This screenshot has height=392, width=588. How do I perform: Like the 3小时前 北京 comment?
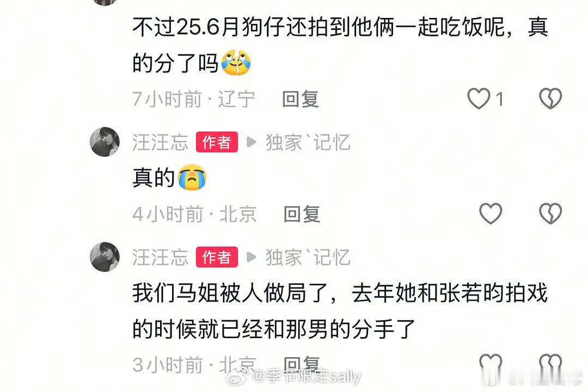[x=491, y=364]
